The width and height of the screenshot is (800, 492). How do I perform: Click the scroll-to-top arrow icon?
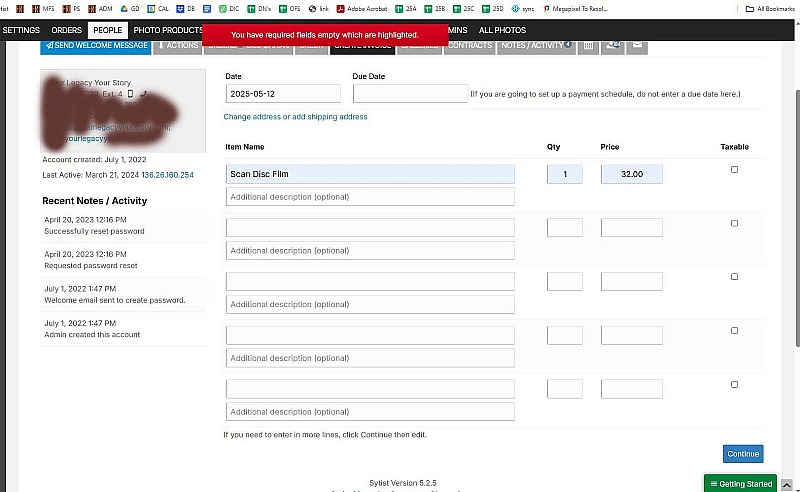(787, 485)
